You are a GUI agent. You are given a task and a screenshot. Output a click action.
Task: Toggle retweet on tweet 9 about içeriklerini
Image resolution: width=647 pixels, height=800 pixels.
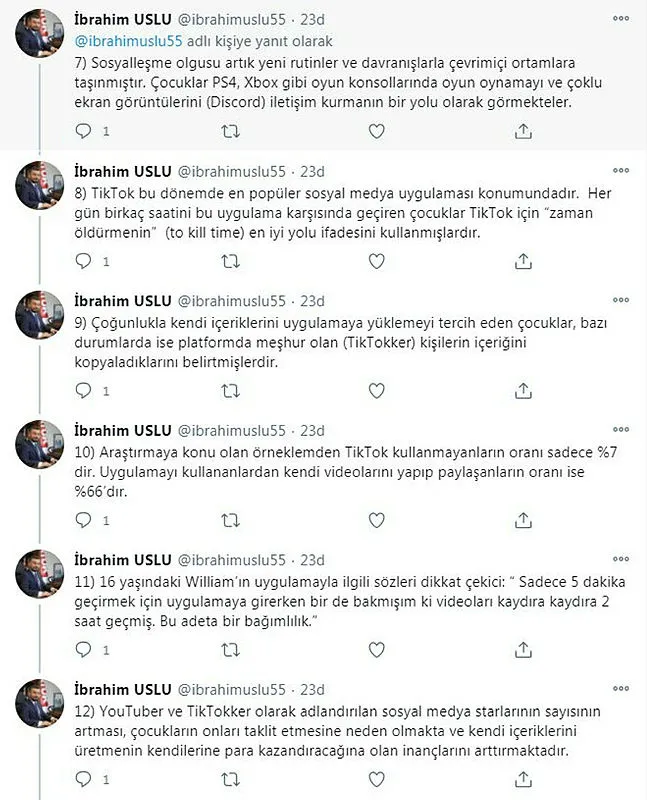230,390
